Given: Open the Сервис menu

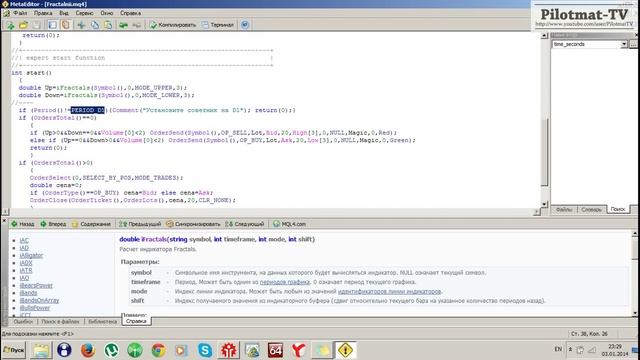Looking at the screenshot, I should [84, 13].
